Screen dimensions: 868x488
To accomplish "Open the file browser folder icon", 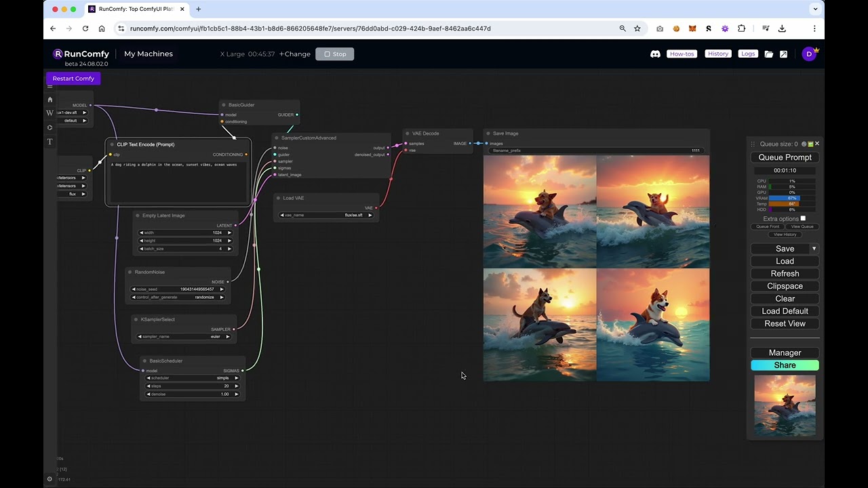I will (769, 54).
